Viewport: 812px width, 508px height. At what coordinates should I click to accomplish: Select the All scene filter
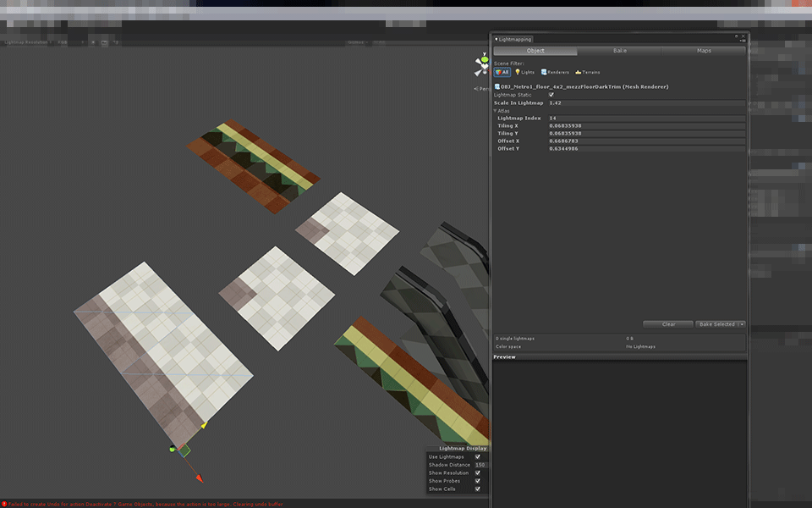502,72
